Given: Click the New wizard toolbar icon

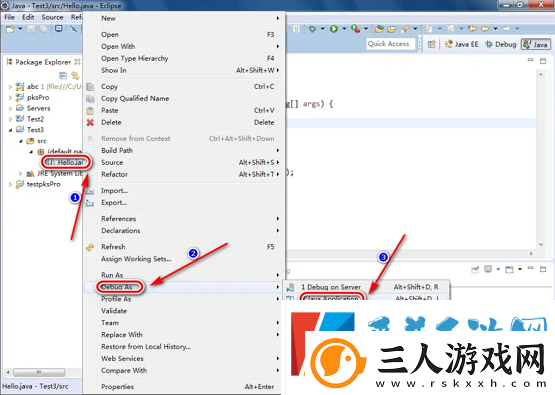Looking at the screenshot, I should click(10, 29).
